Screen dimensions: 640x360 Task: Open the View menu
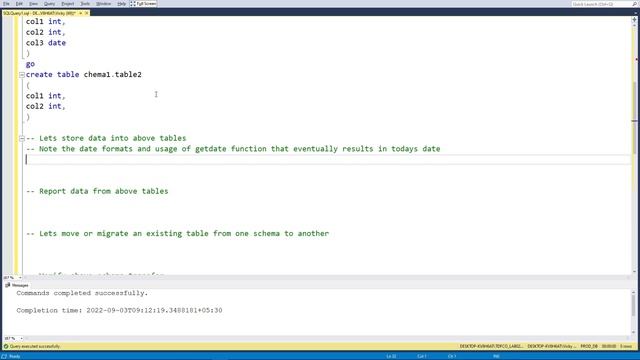click(x=33, y=4)
